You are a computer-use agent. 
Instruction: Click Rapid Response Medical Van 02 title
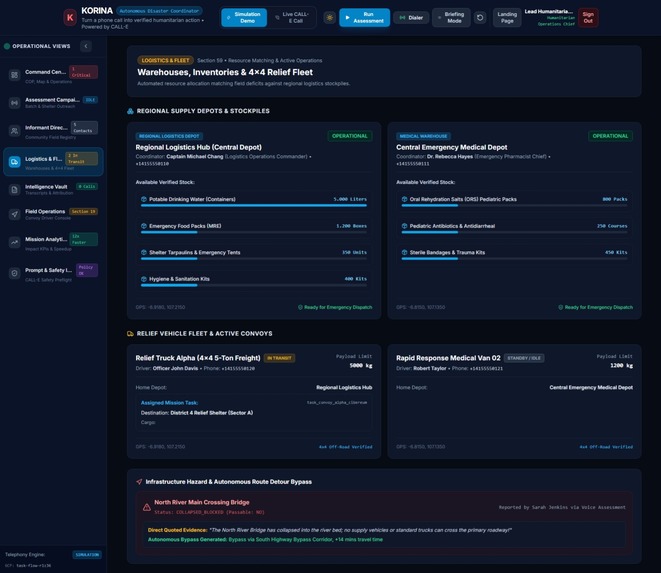448,358
